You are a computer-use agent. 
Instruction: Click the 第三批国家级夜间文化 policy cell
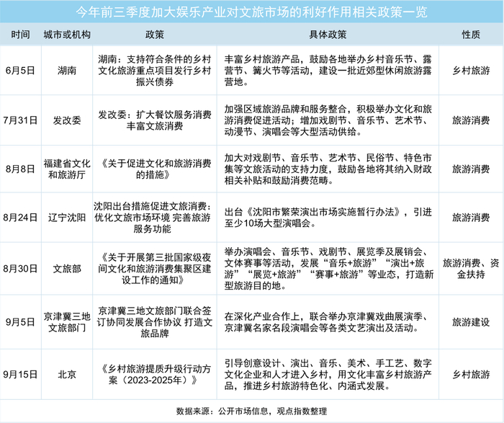[x=155, y=269]
